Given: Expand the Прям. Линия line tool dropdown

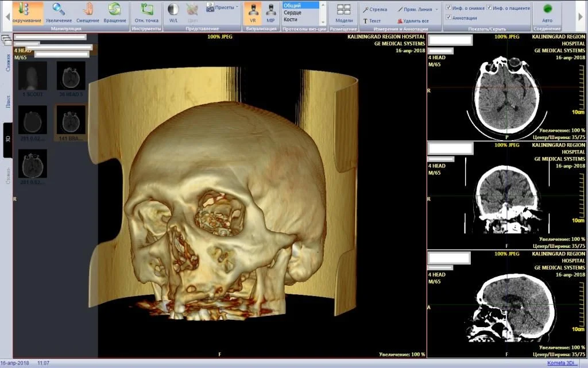Looking at the screenshot, I should [436, 9].
